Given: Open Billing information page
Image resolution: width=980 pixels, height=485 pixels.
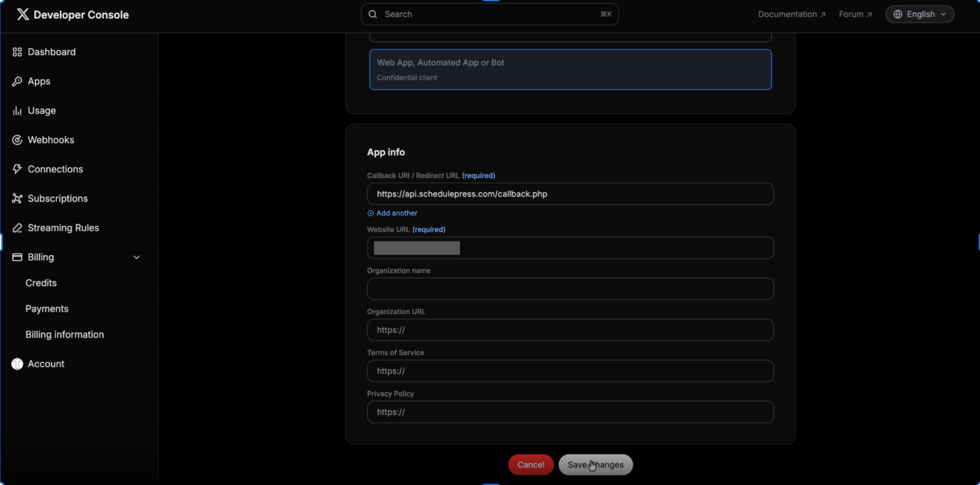Looking at the screenshot, I should 65,335.
